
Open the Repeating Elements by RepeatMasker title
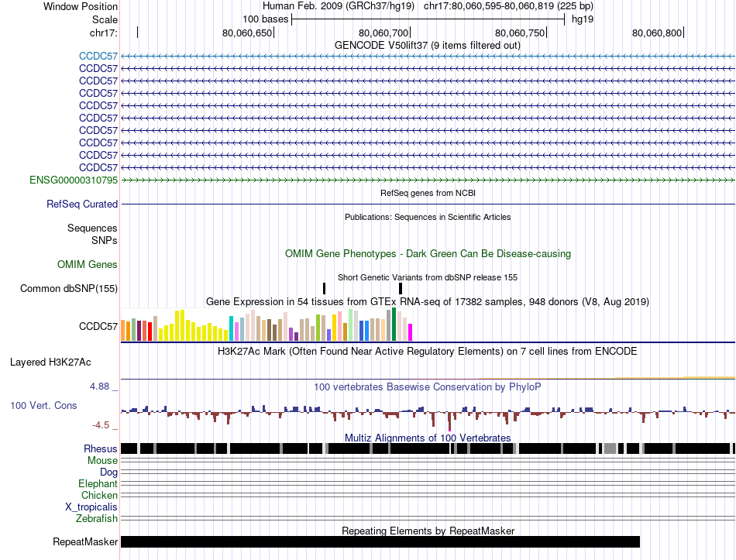coord(428,531)
